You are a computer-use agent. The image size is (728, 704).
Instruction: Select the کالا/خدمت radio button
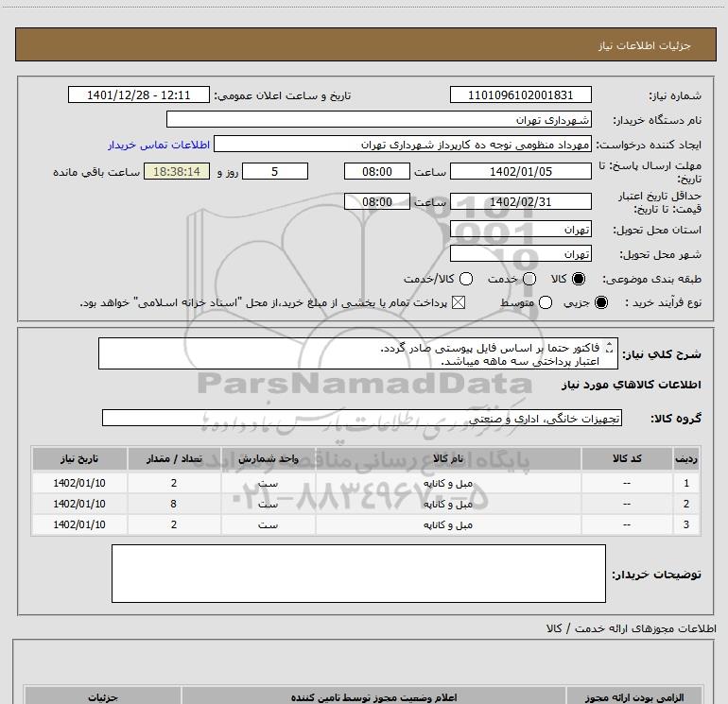tap(466, 279)
